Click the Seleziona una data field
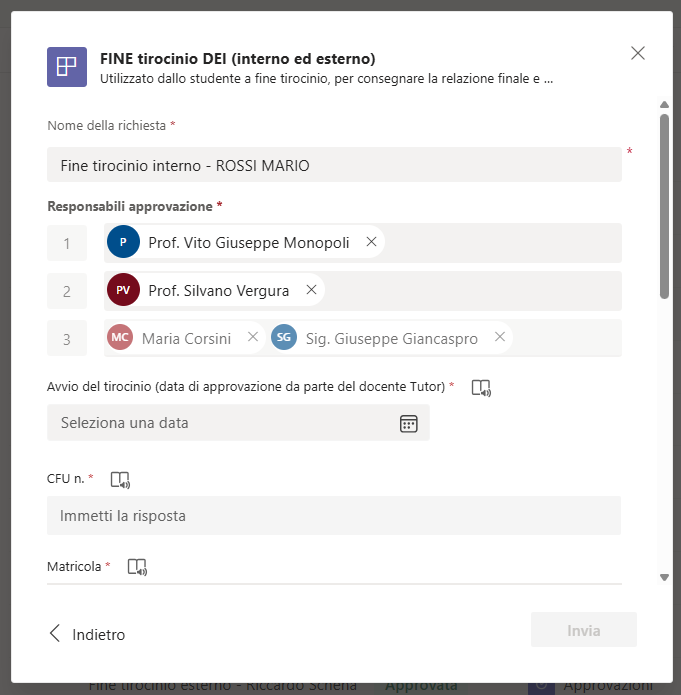681x695 pixels. (220, 423)
